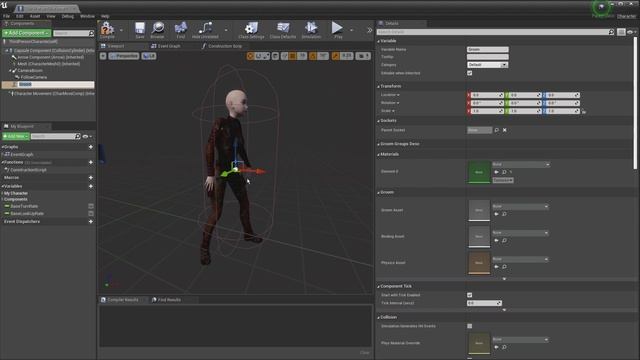Viewport: 640px width, 360px height.
Task: Open the Add New dropdown in My Blueprint
Action: pyautogui.click(x=16, y=136)
